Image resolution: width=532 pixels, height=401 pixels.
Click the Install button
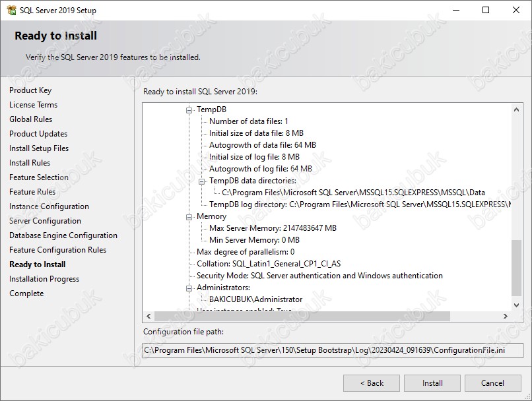(x=432, y=383)
